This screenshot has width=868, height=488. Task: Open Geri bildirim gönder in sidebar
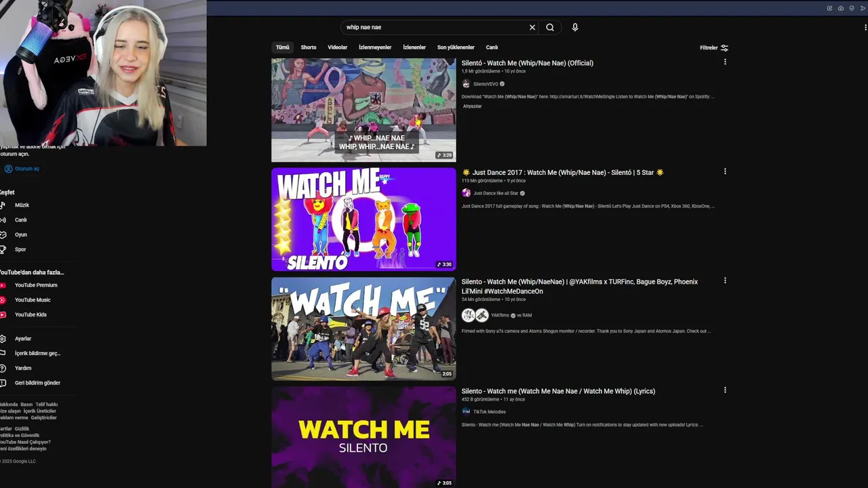click(37, 383)
